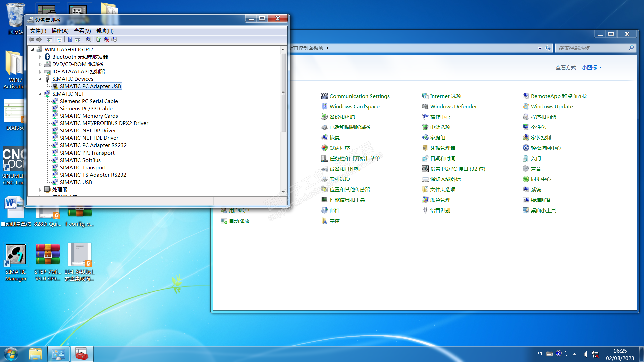
Task: Click the blue help question mark icon
Action: click(70, 39)
